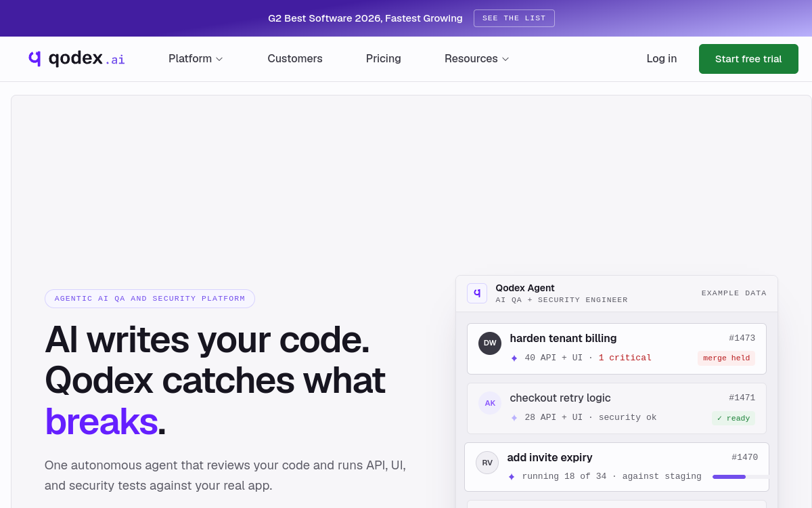Open the harden tenant billing card

click(616, 349)
